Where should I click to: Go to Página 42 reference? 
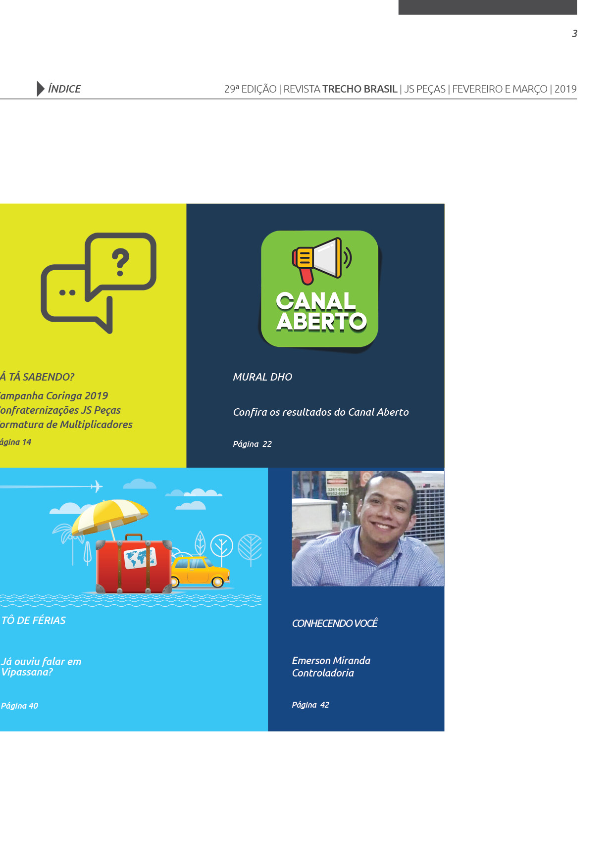[310, 705]
